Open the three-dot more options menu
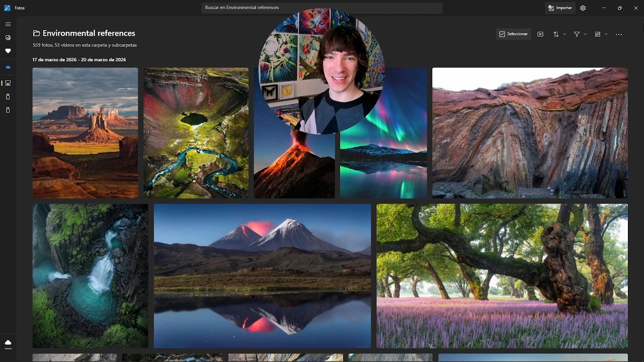The image size is (644, 362). [x=619, y=34]
